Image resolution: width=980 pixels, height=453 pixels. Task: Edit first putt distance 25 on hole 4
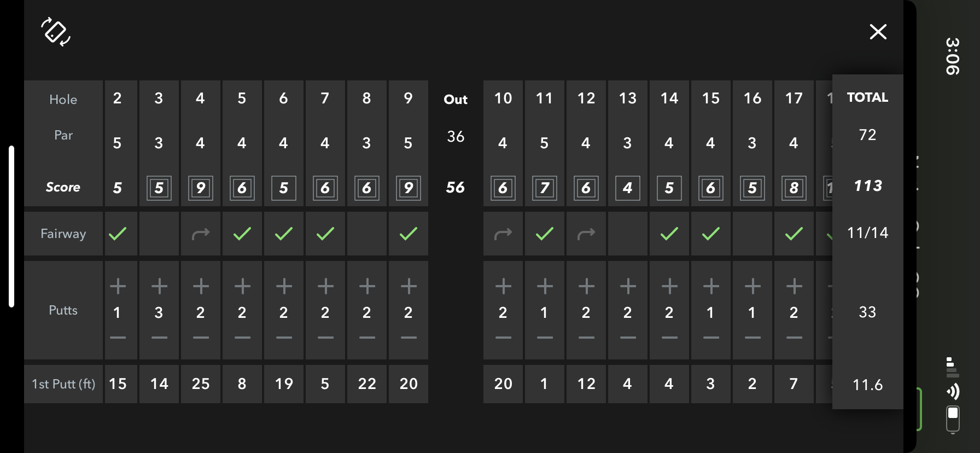[x=201, y=384]
